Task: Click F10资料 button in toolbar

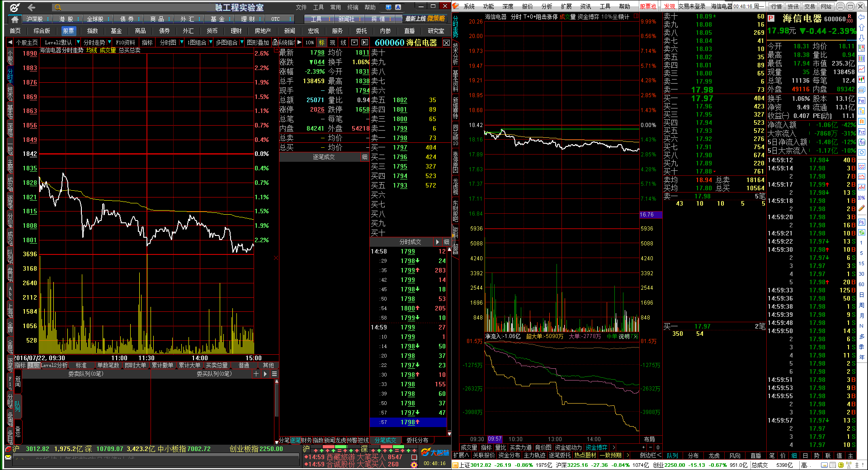Action: (x=125, y=42)
